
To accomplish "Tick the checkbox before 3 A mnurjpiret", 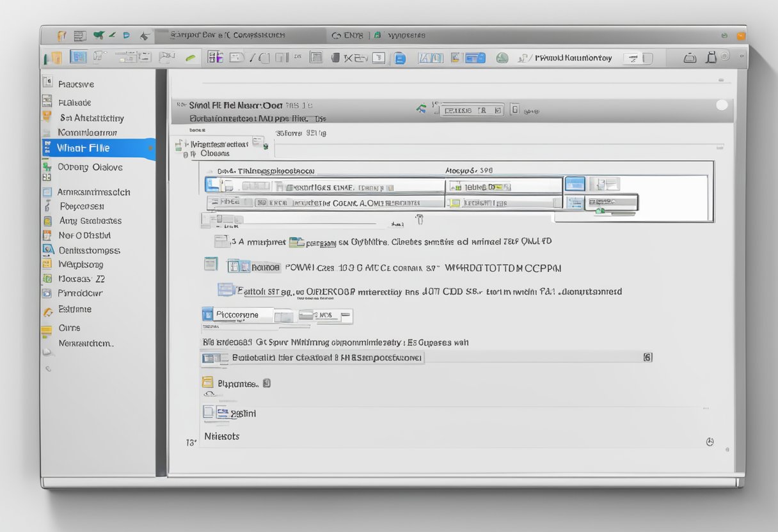I will click(x=220, y=241).
